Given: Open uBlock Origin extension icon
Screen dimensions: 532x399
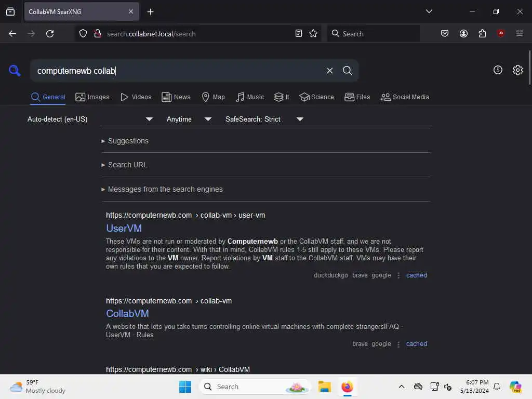Looking at the screenshot, I should click(x=500, y=33).
